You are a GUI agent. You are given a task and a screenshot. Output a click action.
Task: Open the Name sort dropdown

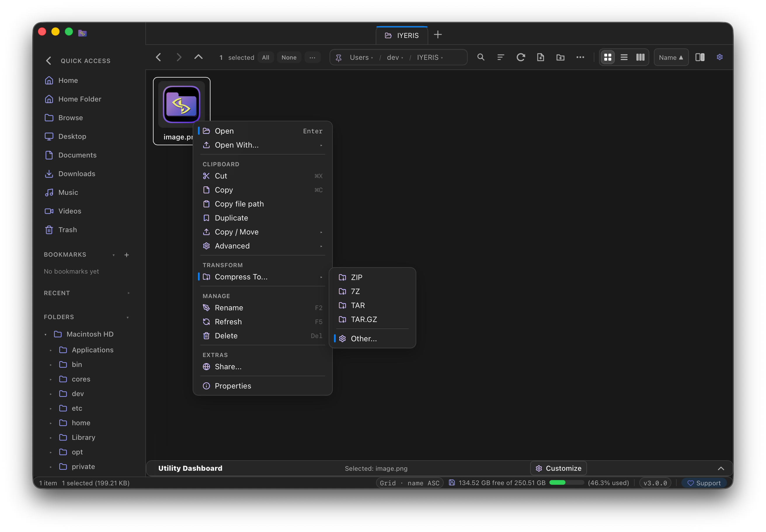point(671,57)
